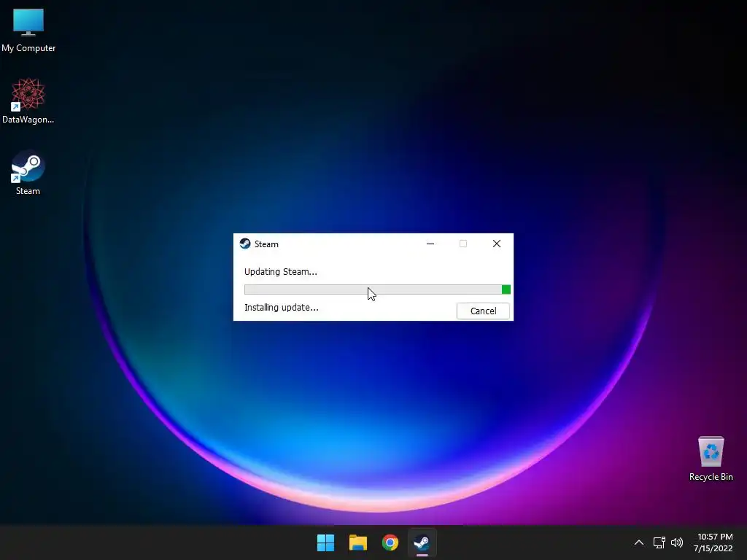Minimize the Steam updater window
The width and height of the screenshot is (747, 560).
(x=430, y=244)
